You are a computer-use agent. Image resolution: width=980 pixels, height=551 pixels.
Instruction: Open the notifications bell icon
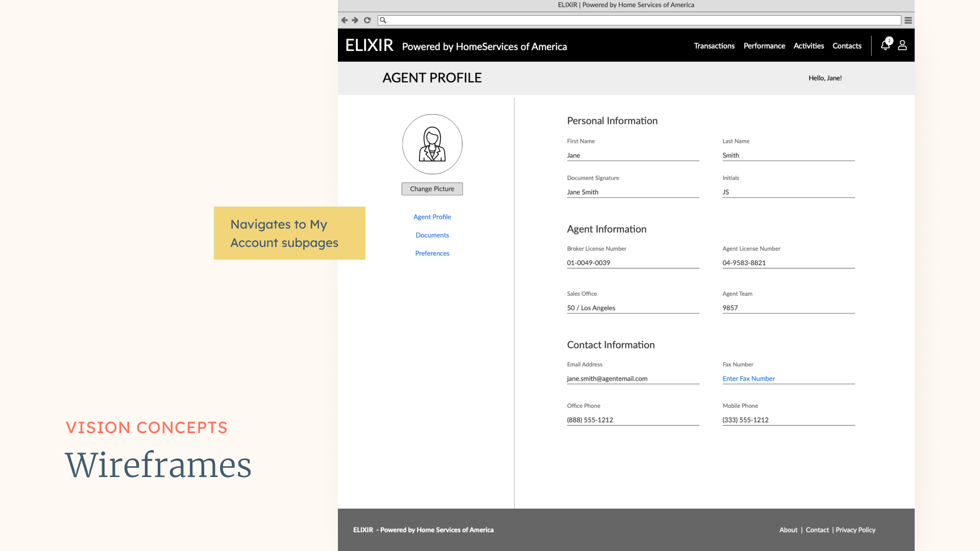point(886,45)
